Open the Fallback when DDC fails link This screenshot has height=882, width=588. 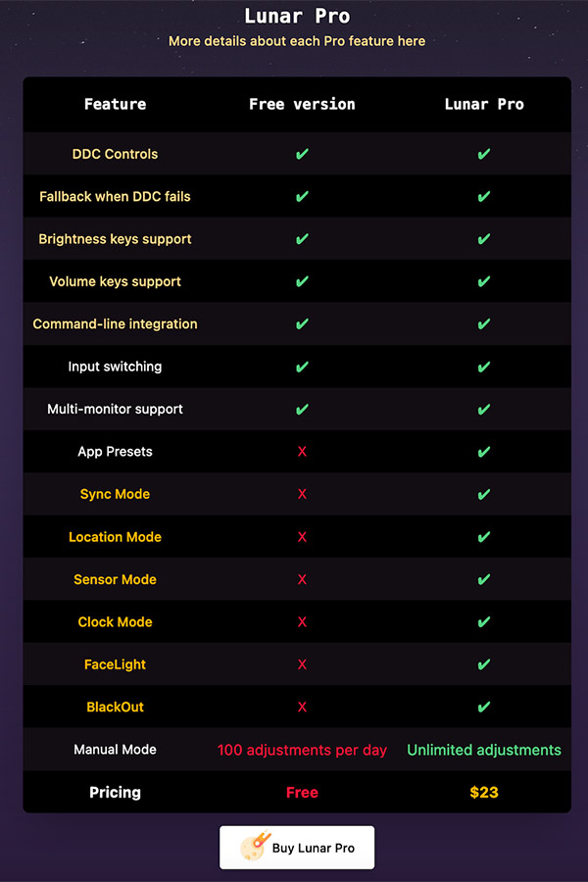click(115, 196)
